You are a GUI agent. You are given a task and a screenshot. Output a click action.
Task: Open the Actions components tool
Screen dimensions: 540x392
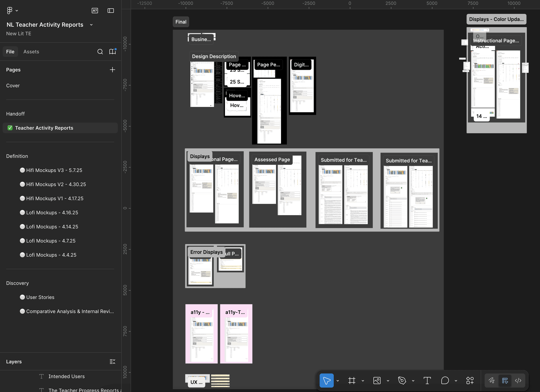tap(470, 381)
